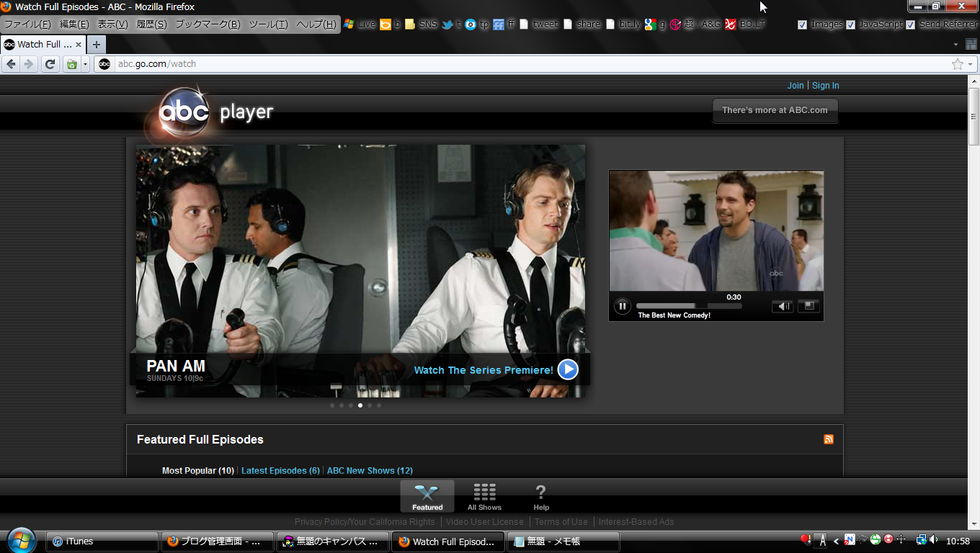Image resolution: width=980 pixels, height=553 pixels.
Task: Open the Twitter 't' bookmark
Action: (452, 24)
